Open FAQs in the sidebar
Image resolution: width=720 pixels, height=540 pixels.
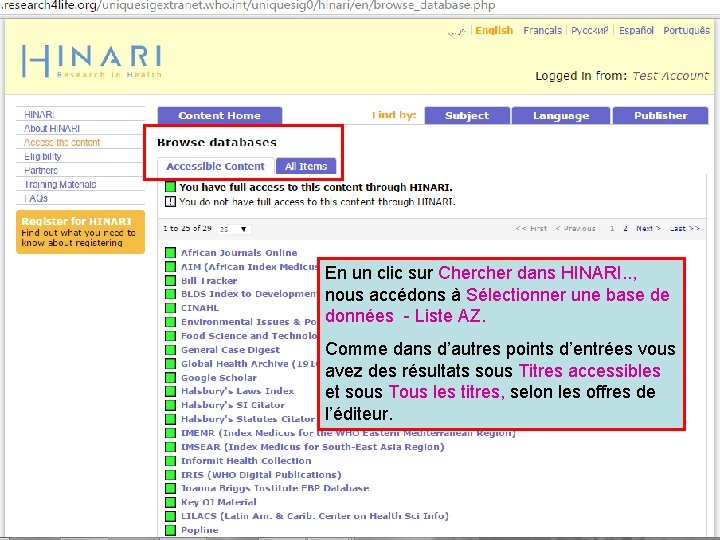(36, 198)
